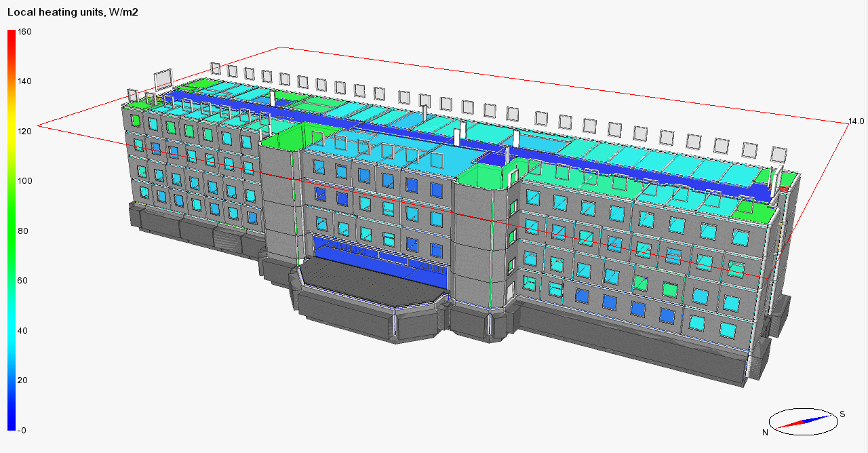868x453 pixels.
Task: Click the "14.0" section plane height label
Action: pos(856,121)
